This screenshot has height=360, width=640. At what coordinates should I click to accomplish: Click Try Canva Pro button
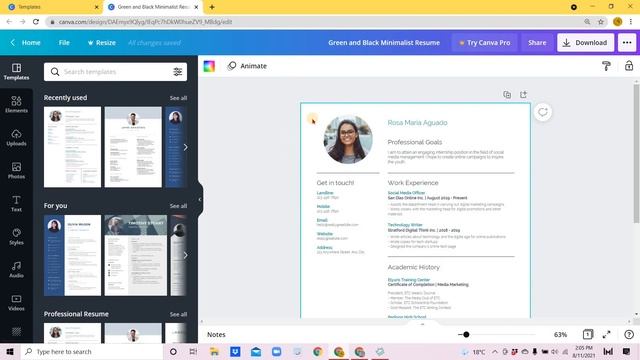point(484,42)
